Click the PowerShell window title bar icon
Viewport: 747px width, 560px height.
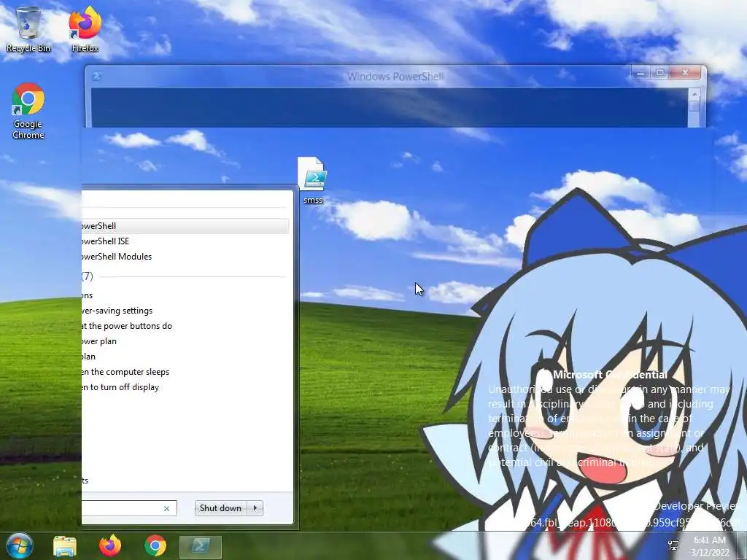97,76
